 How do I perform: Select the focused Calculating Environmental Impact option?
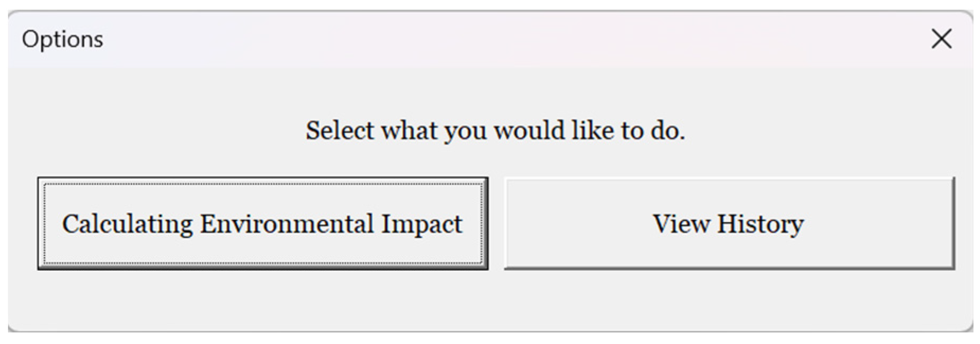coord(262,224)
